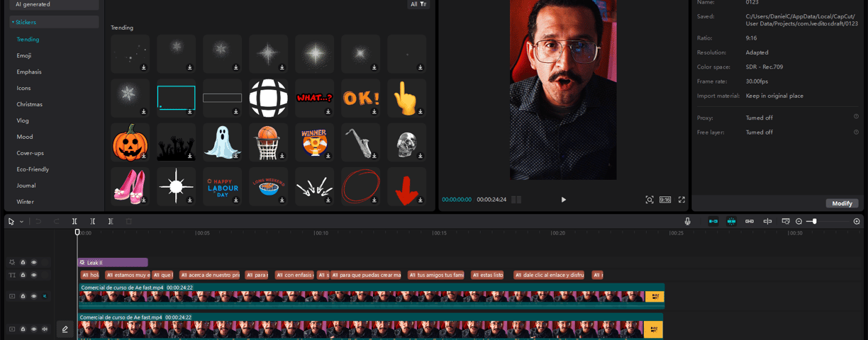The height and width of the screenshot is (340, 868).
Task: Click the timeline zoom slider handle
Action: (814, 222)
